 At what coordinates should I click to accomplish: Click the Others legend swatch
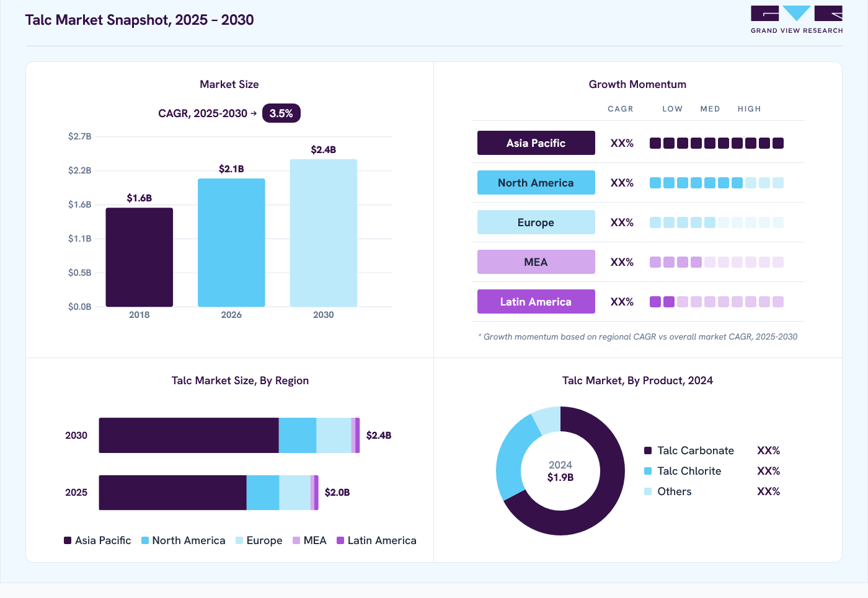pyautogui.click(x=648, y=491)
